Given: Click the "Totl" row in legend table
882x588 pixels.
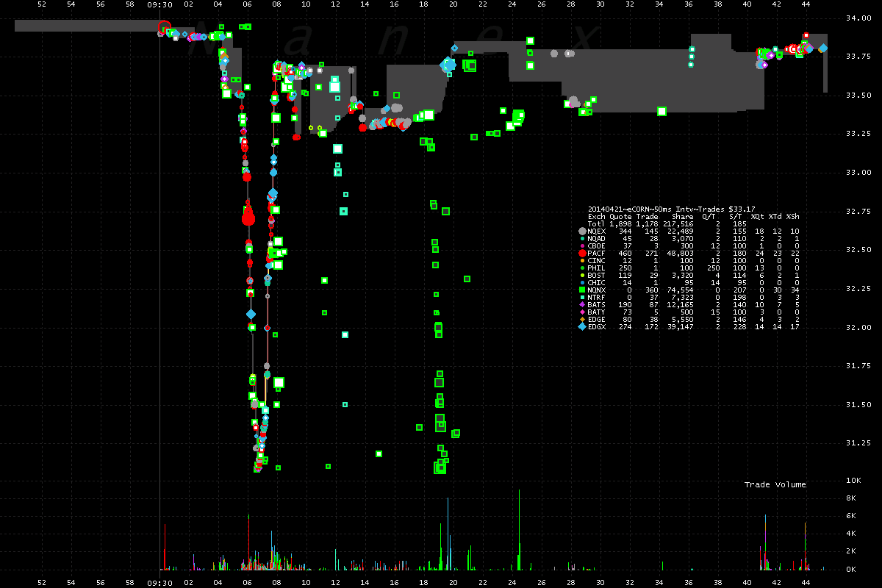Looking at the screenshot, I should click(x=597, y=223).
